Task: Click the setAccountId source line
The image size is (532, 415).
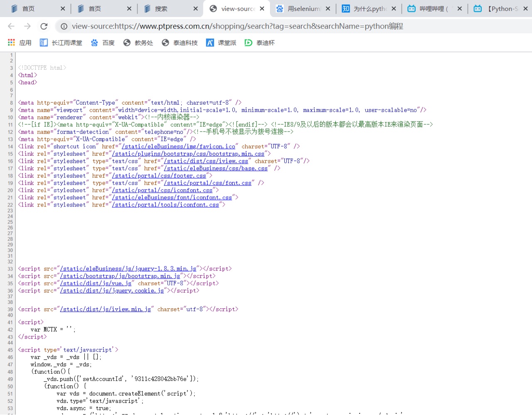Action: click(x=121, y=379)
